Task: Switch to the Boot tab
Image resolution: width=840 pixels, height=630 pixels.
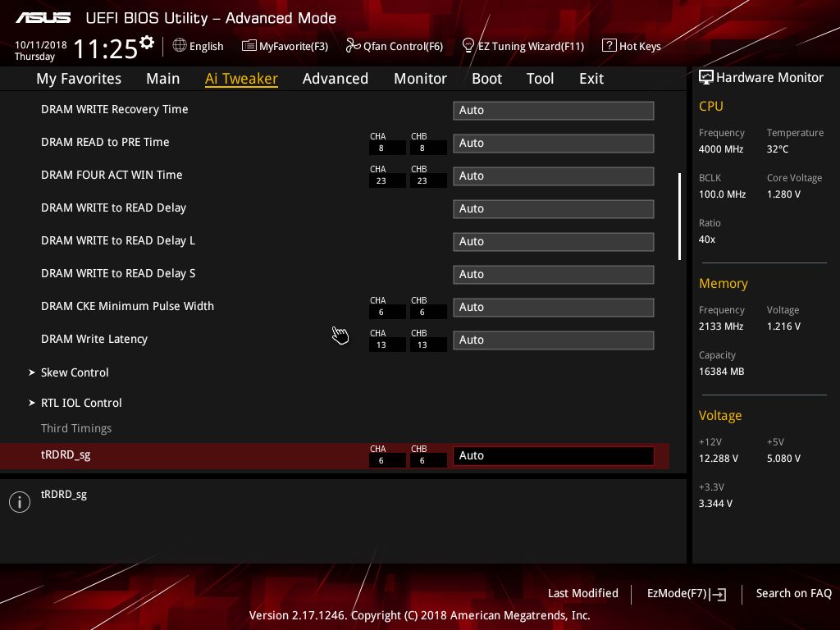Action: click(486, 79)
